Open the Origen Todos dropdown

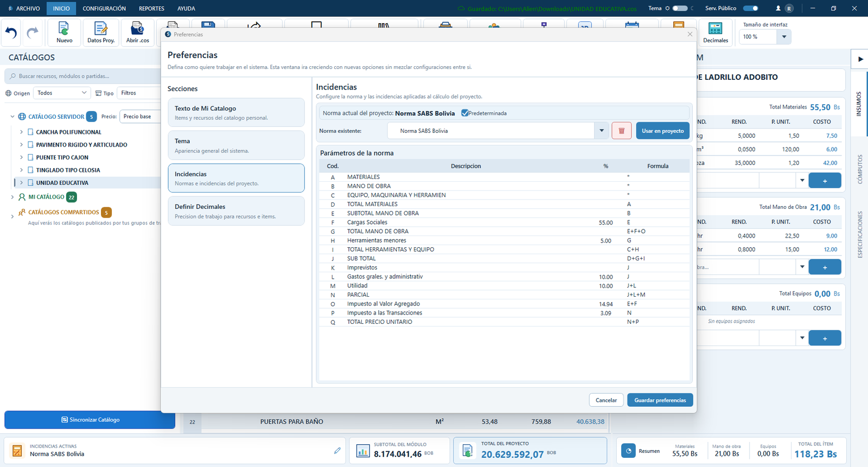pyautogui.click(x=62, y=93)
